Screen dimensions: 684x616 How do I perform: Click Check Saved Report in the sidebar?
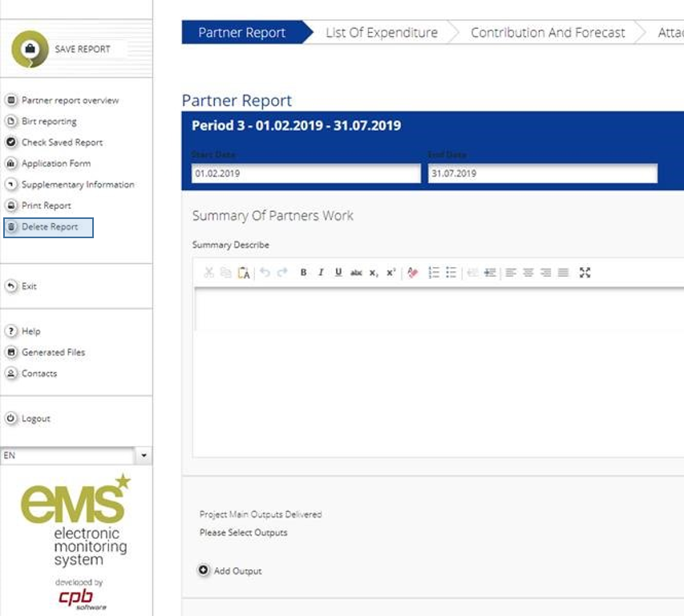coord(62,143)
